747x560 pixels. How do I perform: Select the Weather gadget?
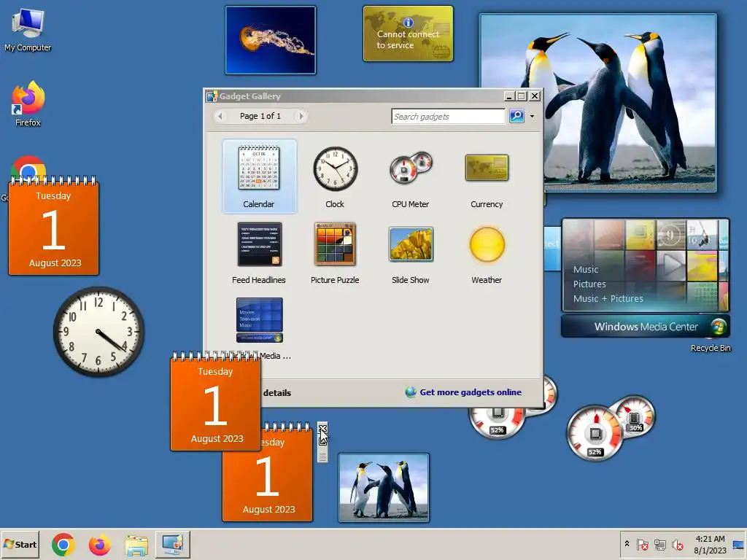[487, 252]
